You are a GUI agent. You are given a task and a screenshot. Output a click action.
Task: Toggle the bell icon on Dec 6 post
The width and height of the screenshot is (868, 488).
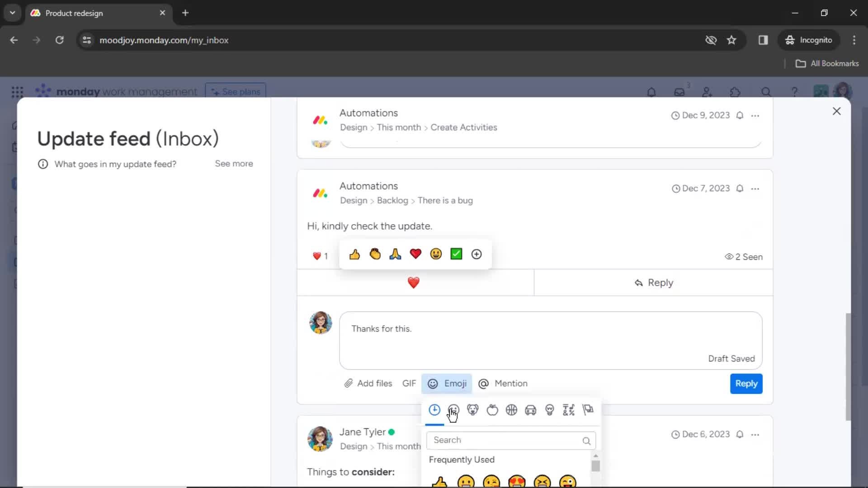(741, 434)
